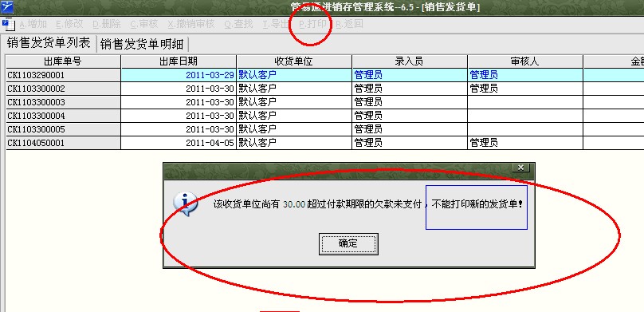
Task: Click 默认客户 in row CK1103290001
Action: [294, 75]
